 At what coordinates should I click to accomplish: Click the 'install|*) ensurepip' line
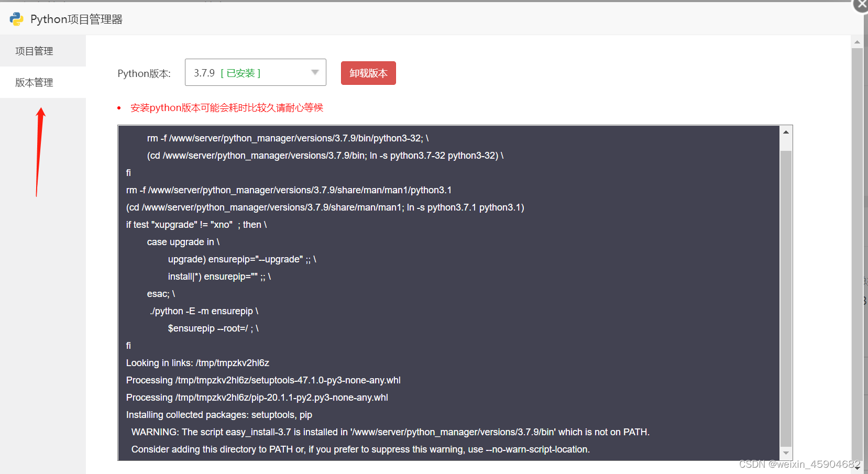click(x=219, y=277)
